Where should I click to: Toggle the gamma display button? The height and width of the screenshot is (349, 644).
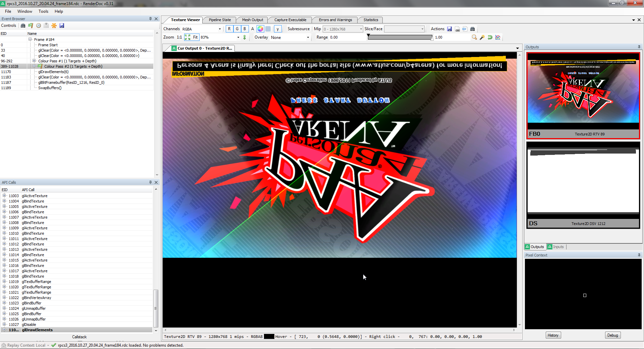278,29
